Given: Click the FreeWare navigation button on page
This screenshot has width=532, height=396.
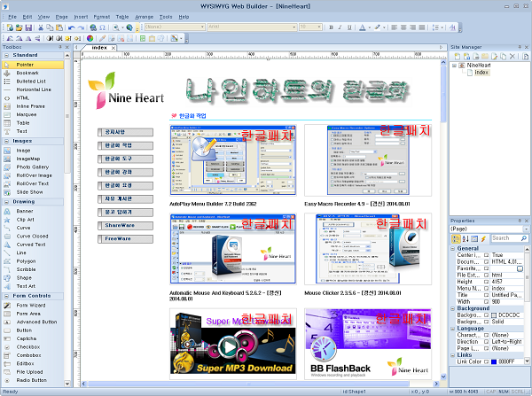Looking at the screenshot, I should click(x=125, y=238).
